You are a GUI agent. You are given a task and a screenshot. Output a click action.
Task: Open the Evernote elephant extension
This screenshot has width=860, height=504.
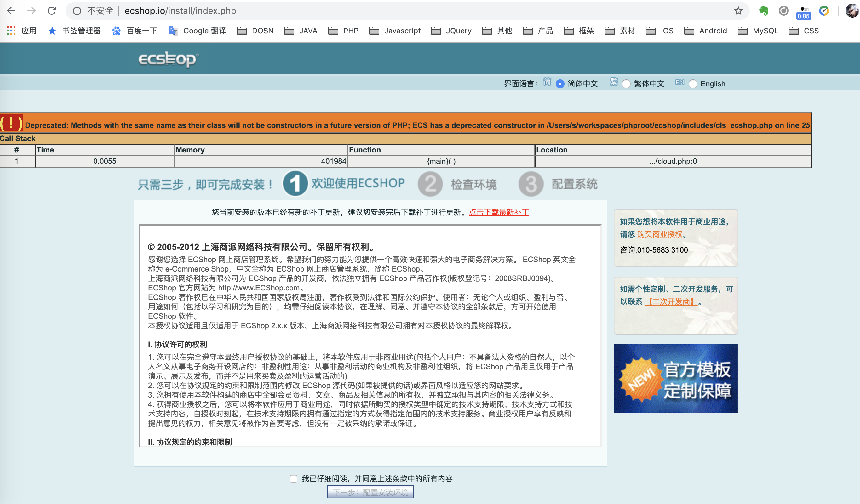click(x=763, y=11)
